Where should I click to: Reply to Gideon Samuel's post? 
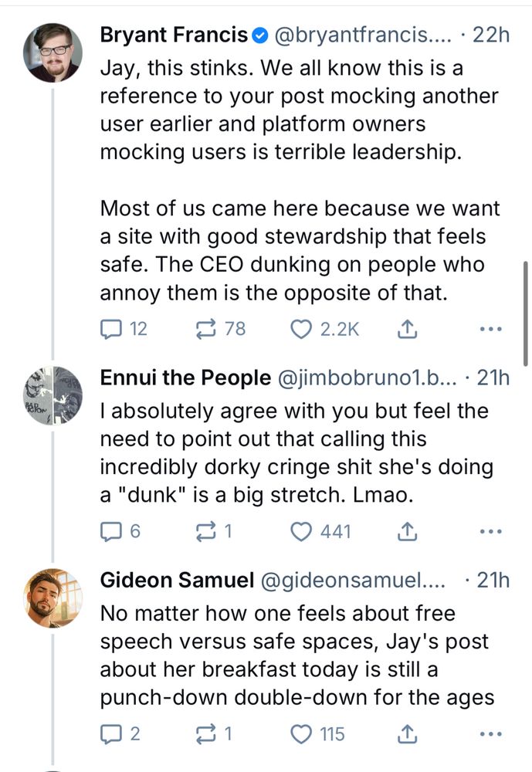click(112, 733)
